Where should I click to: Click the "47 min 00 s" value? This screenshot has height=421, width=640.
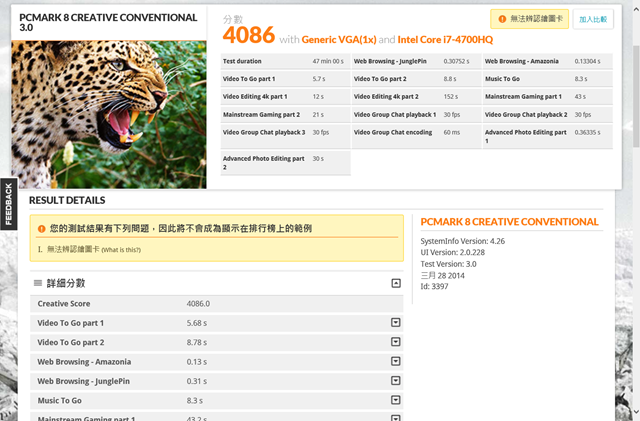point(328,61)
